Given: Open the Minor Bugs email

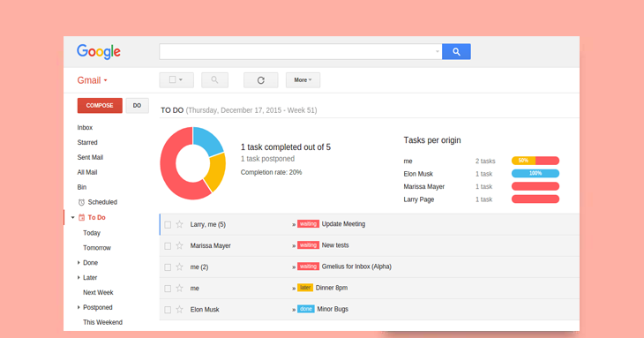Looking at the screenshot, I should 333,309.
